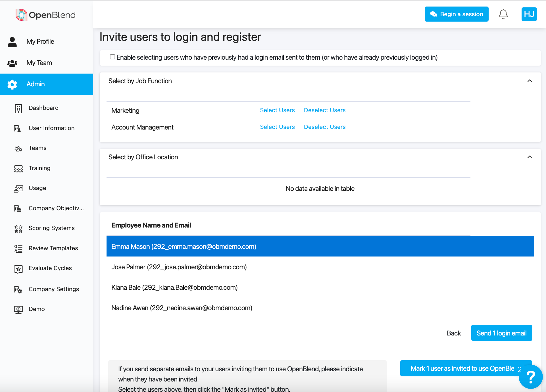546x392 pixels.
Task: Select Jose Palmer in employee list
Action: [179, 267]
